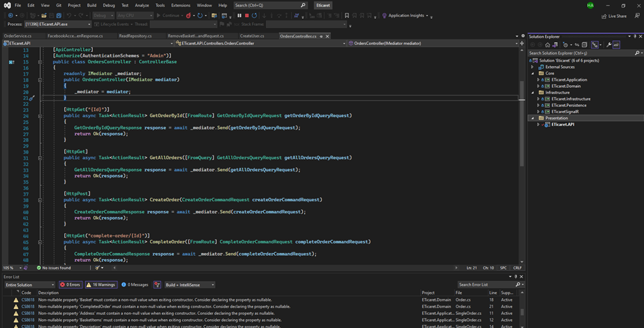This screenshot has width=644, height=328.
Task: Click the Navigate Backward arrow icon
Action: [x=10, y=16]
